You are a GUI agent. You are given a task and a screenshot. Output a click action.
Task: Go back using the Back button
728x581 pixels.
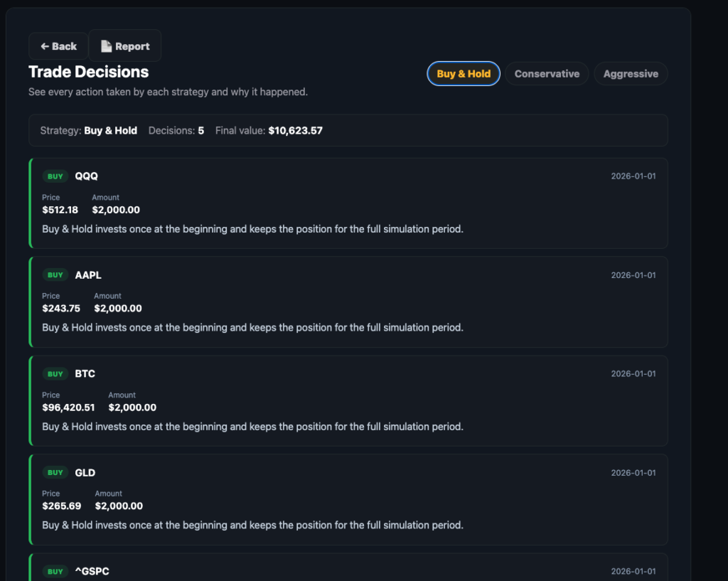[x=58, y=46]
